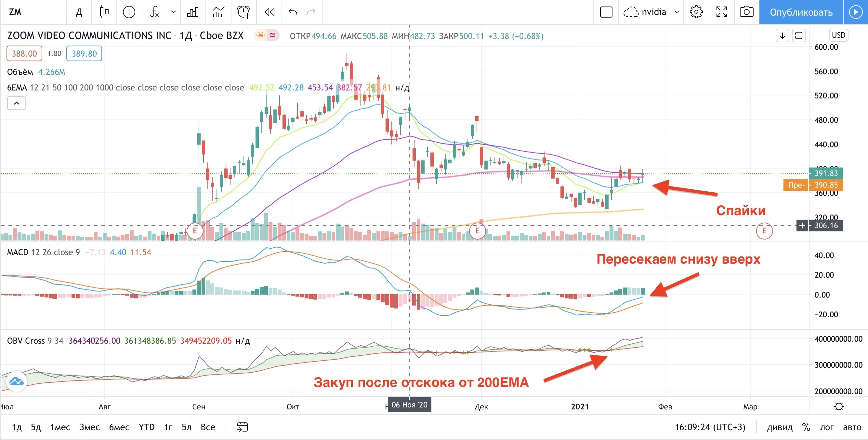Select the Все time range

click(208, 427)
